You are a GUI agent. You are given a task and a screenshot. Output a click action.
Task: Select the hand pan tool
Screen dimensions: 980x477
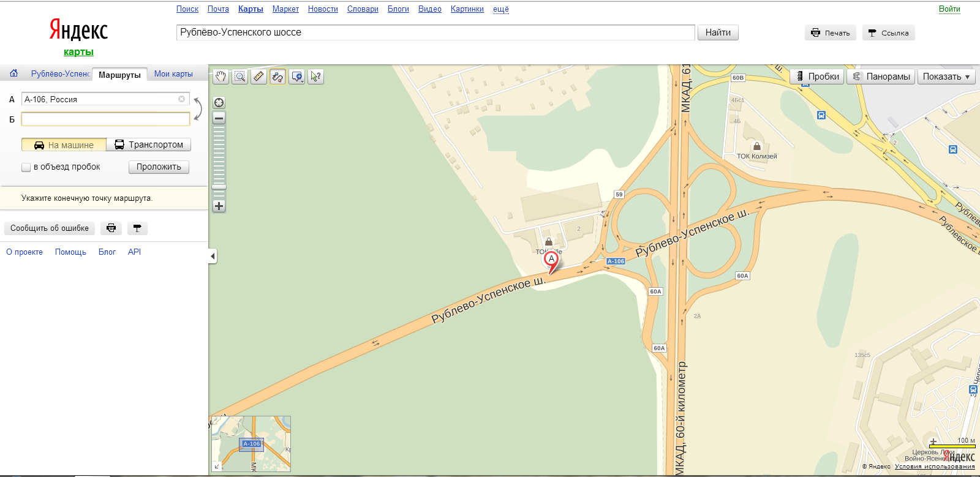[221, 77]
